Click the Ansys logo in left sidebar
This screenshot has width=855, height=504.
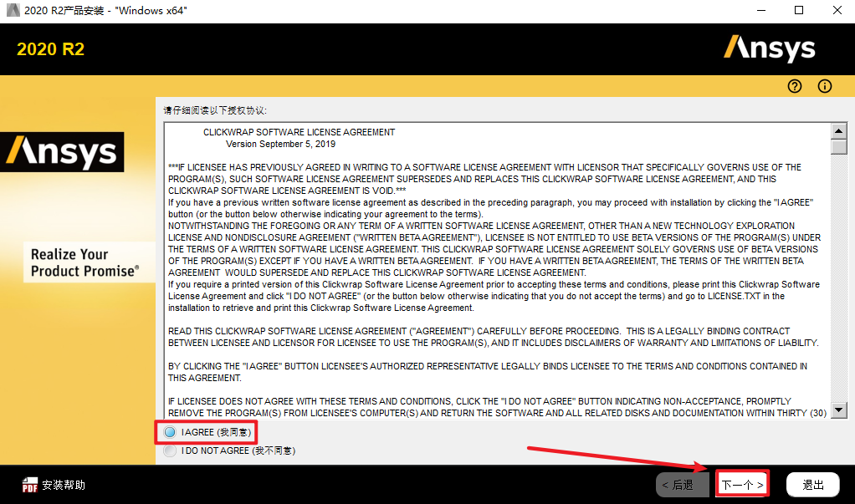coord(62,152)
